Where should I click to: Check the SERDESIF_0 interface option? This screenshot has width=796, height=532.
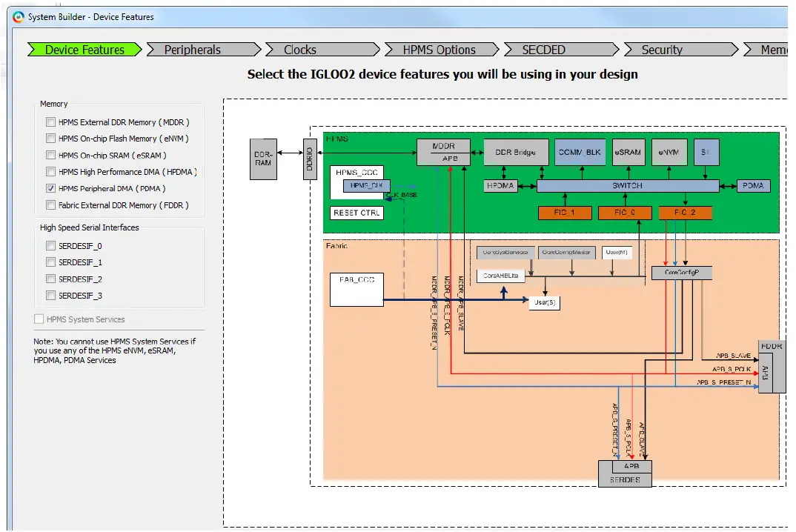pos(50,245)
